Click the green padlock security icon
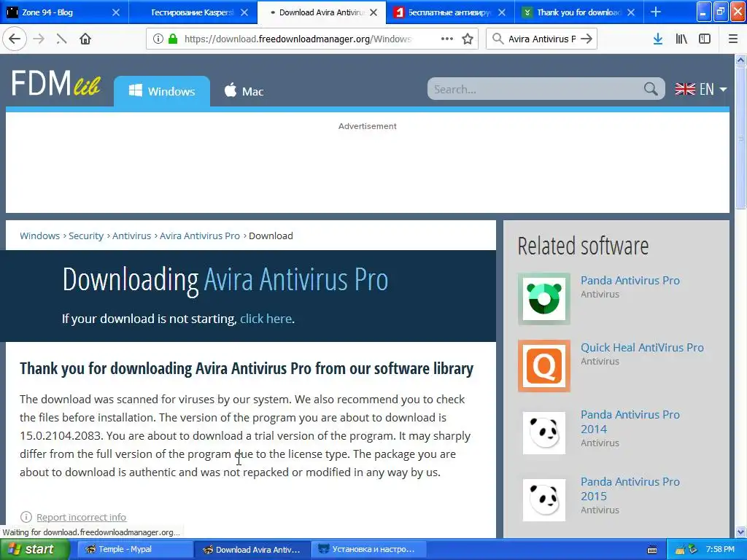This screenshot has height=560, width=747. 173,39
